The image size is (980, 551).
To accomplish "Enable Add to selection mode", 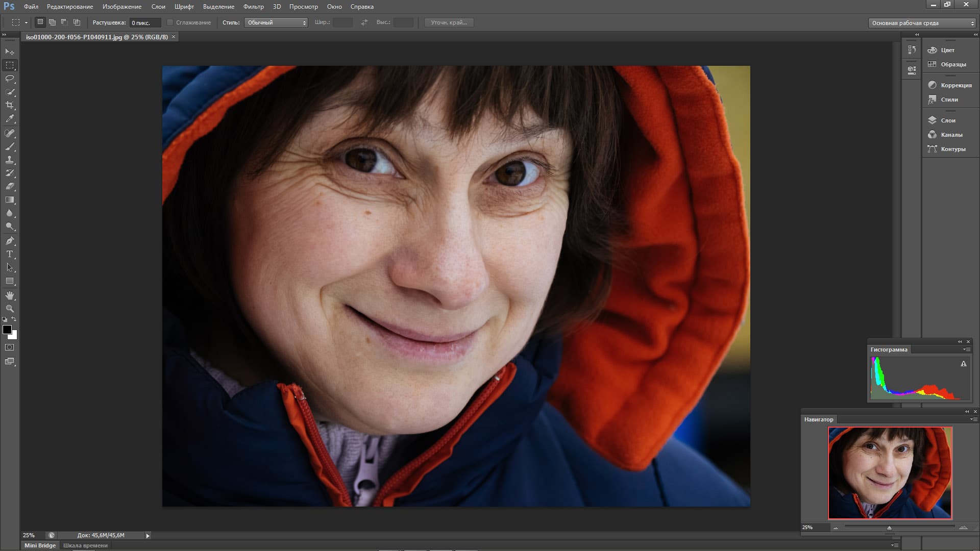I will coord(52,22).
